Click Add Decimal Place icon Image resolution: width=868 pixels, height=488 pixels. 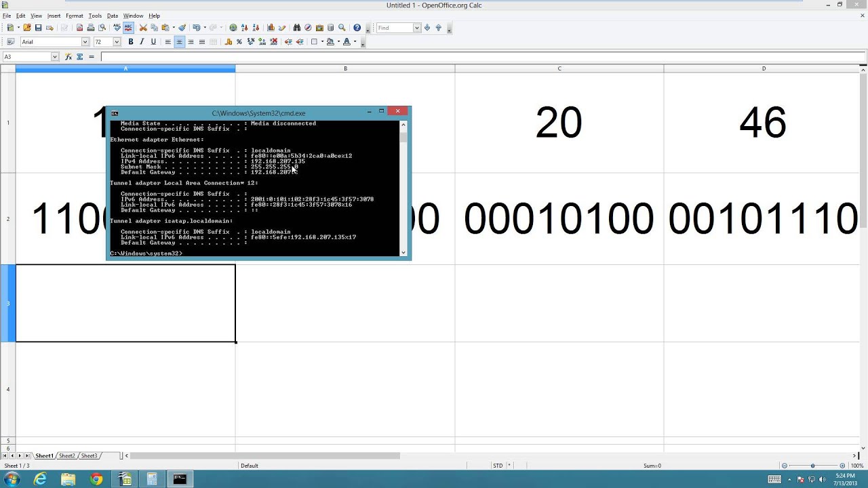262,42
